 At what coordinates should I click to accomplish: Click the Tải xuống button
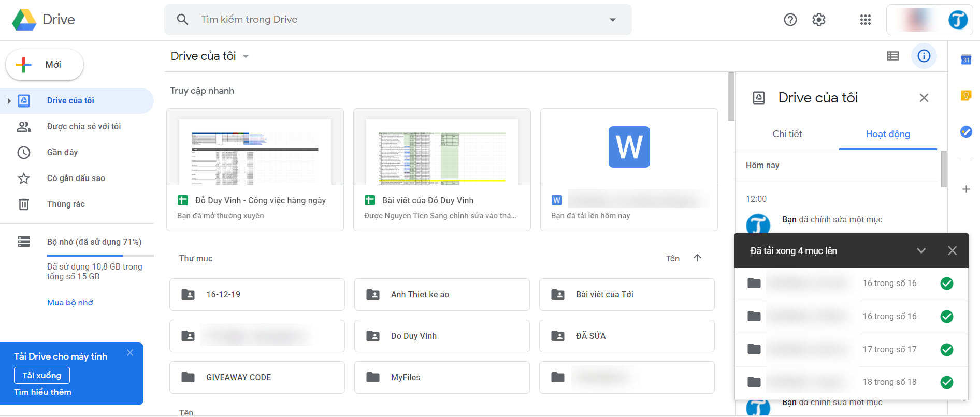[x=42, y=376]
